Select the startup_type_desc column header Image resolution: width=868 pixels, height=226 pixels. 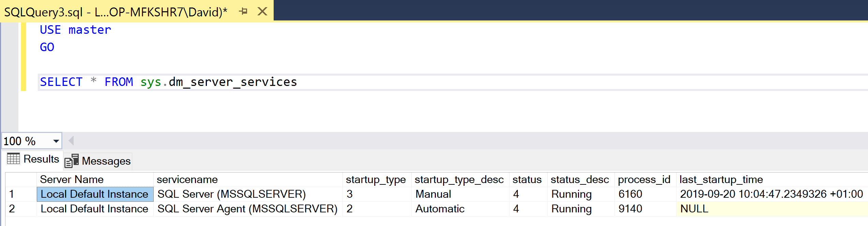pyautogui.click(x=459, y=179)
